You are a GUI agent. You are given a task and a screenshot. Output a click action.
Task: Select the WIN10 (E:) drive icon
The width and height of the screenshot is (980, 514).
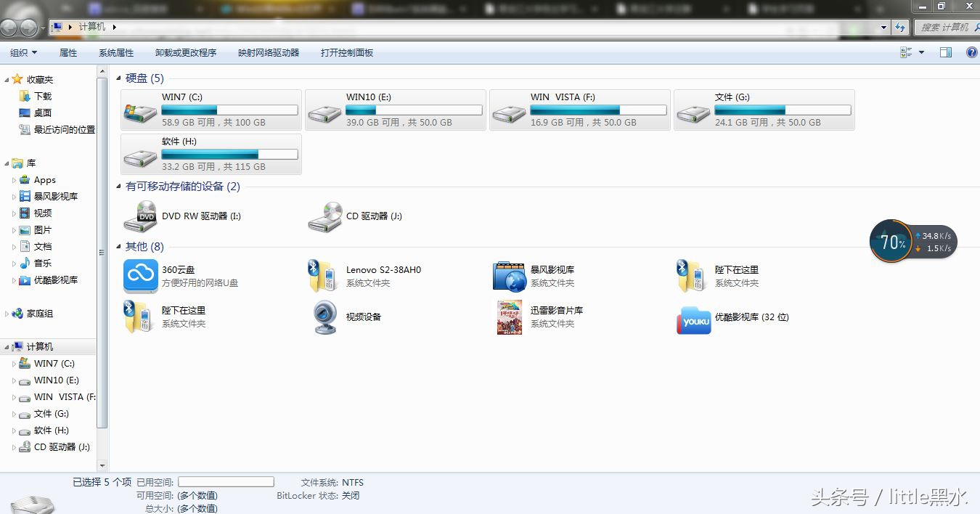[x=324, y=112]
